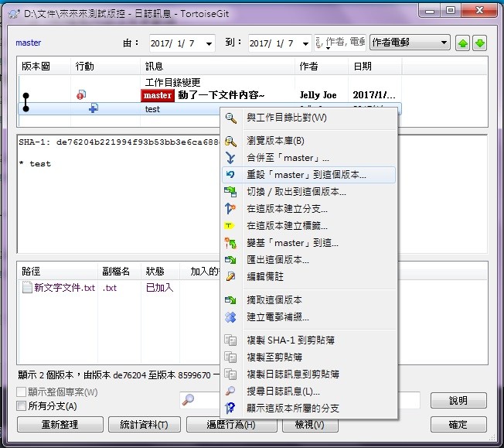Click the 遍歷行為(H) button
The width and height of the screenshot is (504, 448).
pyautogui.click(x=231, y=425)
